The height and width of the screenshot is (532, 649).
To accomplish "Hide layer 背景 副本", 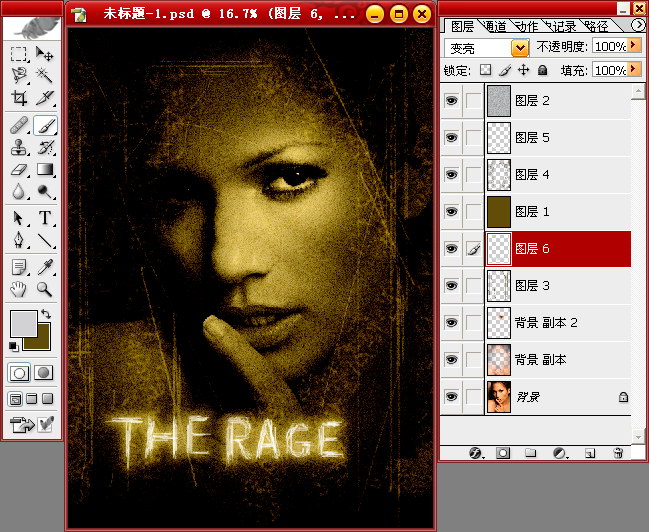I will (452, 359).
